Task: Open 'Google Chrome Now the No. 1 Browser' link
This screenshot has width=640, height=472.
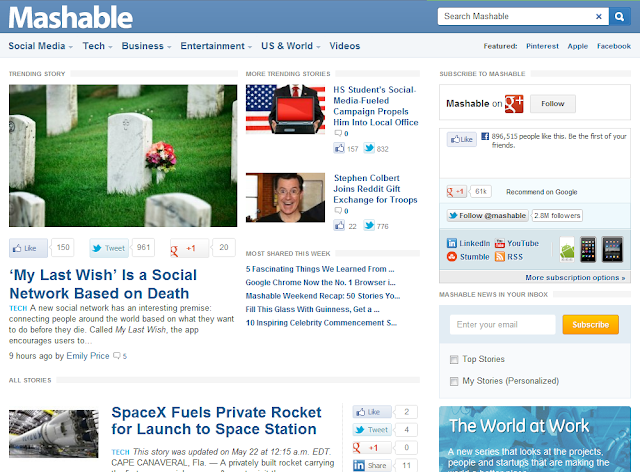Action: [x=320, y=283]
